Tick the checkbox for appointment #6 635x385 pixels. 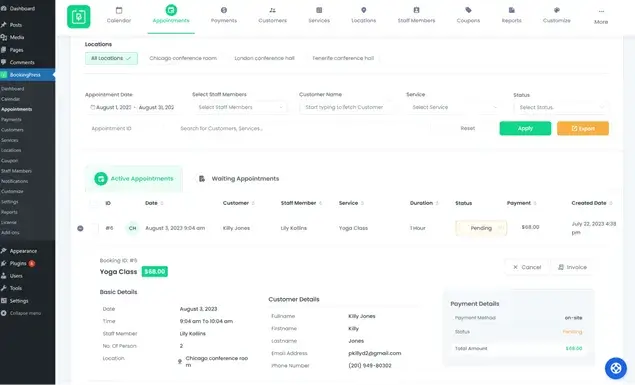(94, 228)
